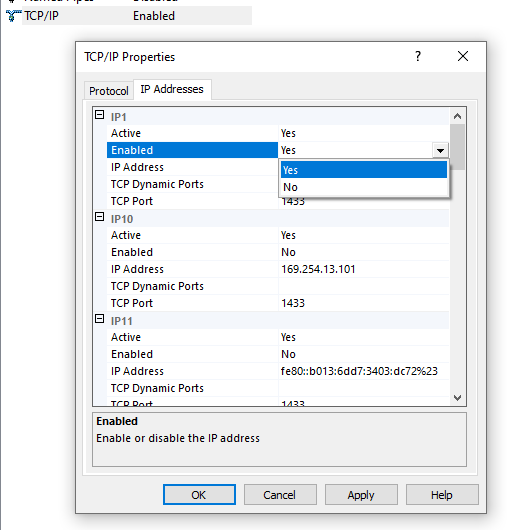Confirm changes with the OK button

[x=199, y=495]
